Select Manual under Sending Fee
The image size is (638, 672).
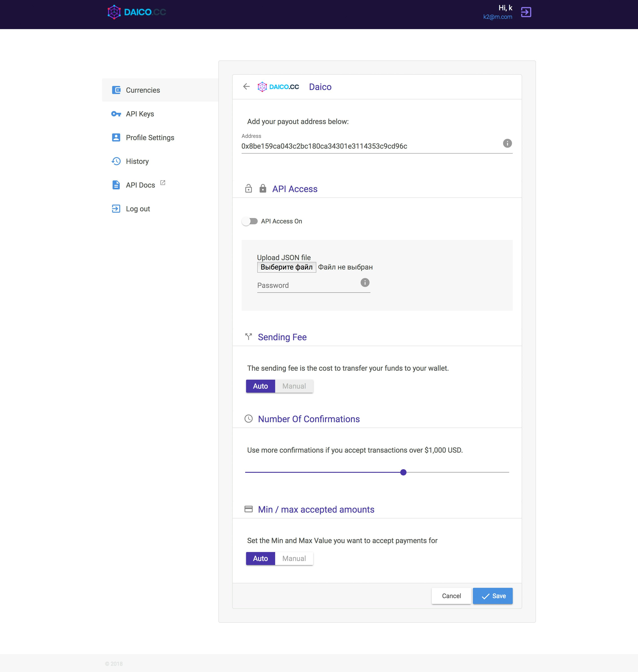pos(294,386)
